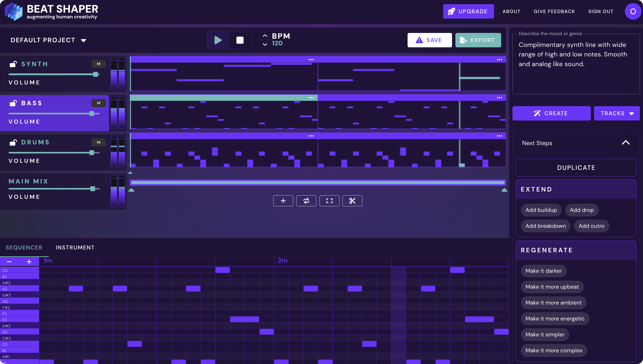Open the Tracks dropdown
The image size is (643, 364).
[x=617, y=113]
